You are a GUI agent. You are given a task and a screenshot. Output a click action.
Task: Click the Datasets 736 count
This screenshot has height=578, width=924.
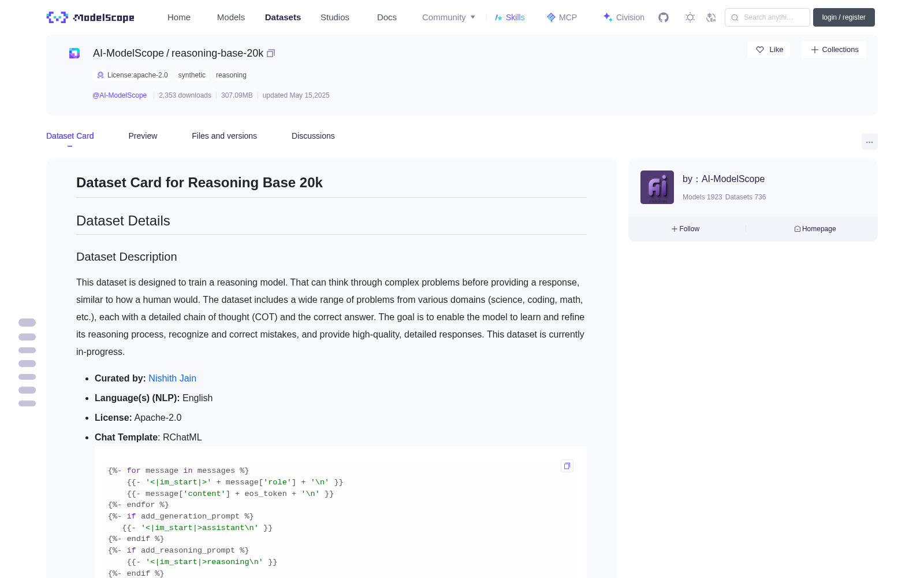tap(746, 197)
